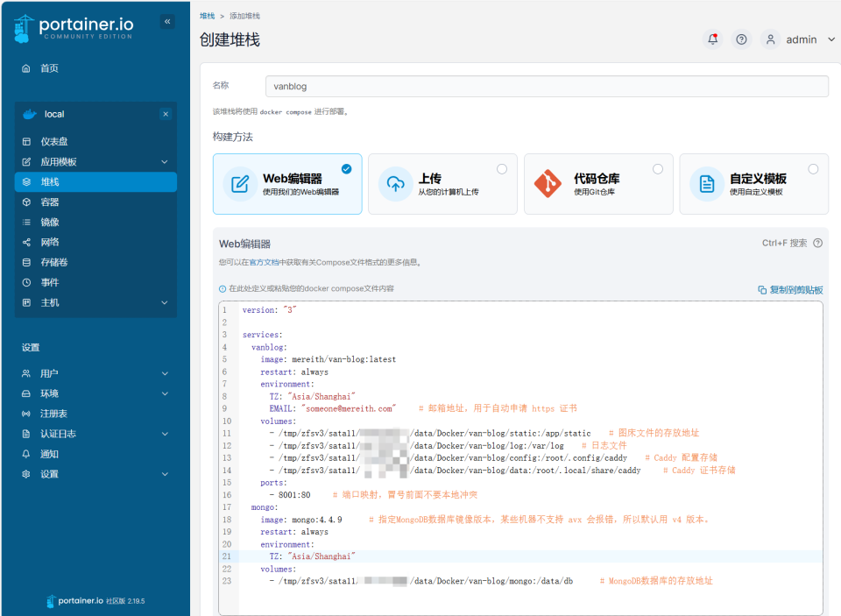Screen dimensions: 841x616
Task: Select the 自定义模板 radio button
Action: [813, 169]
